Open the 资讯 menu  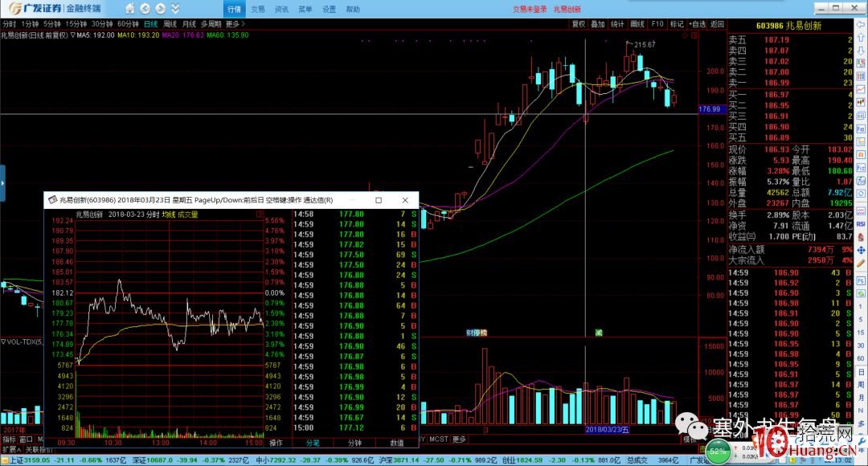click(x=281, y=10)
